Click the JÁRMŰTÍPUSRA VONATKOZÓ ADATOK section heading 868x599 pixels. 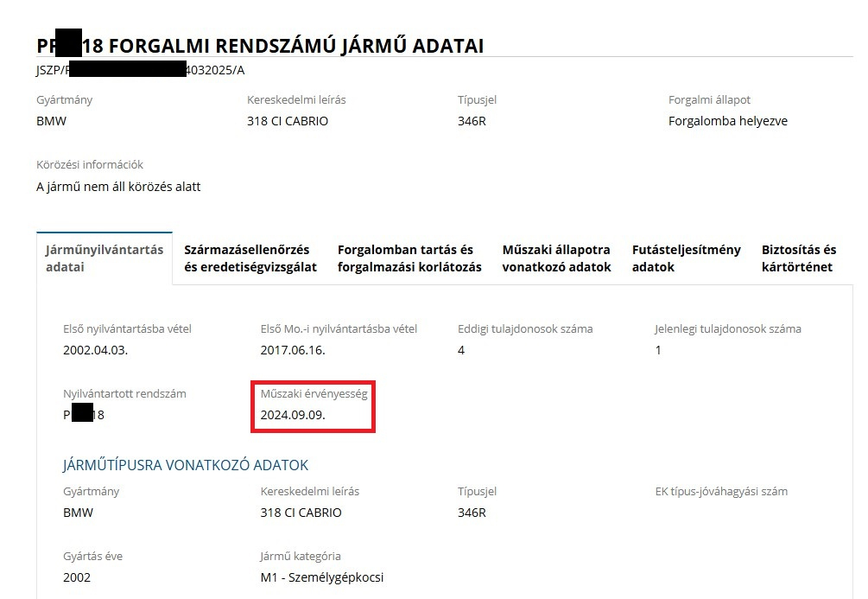point(186,465)
